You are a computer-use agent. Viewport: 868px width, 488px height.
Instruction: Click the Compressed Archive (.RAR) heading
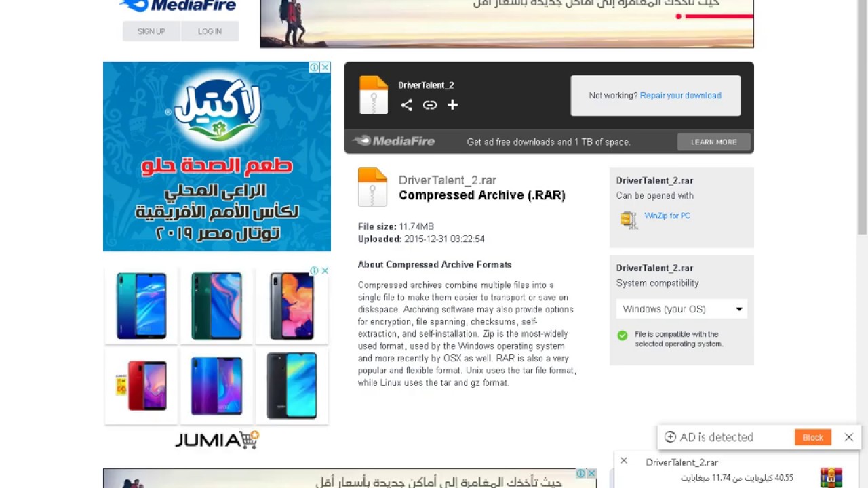[482, 195]
